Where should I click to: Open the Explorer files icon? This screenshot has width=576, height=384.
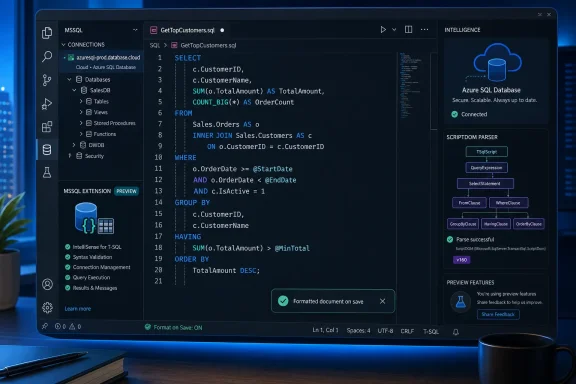click(47, 33)
